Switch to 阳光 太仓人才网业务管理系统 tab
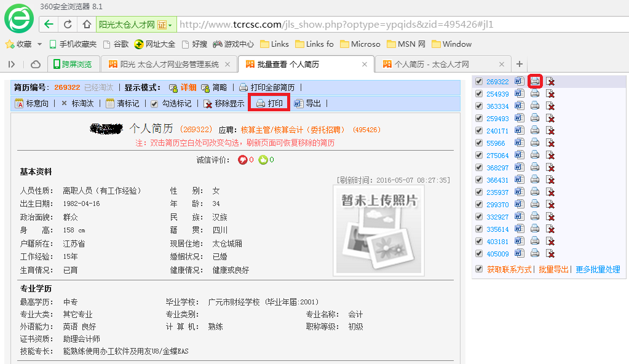629x364 pixels. 168,64
